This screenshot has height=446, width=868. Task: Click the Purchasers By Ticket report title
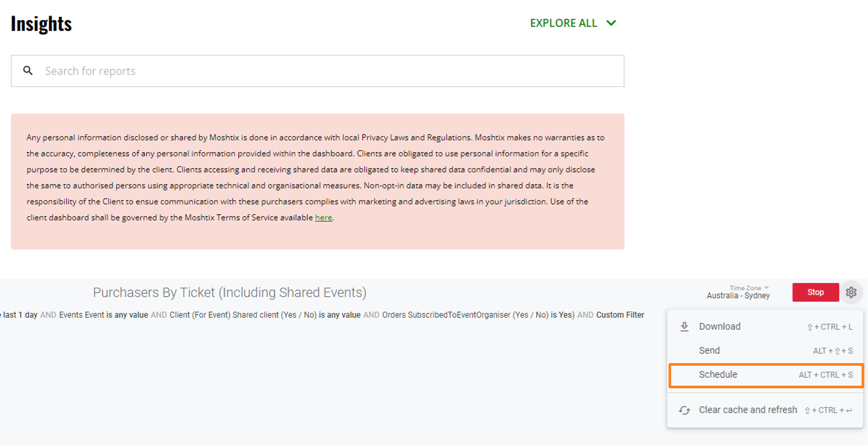(229, 292)
